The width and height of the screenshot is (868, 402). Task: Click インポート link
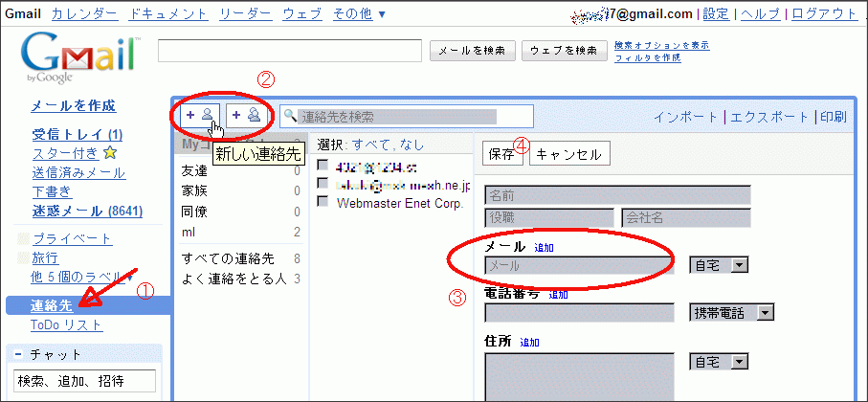[686, 117]
